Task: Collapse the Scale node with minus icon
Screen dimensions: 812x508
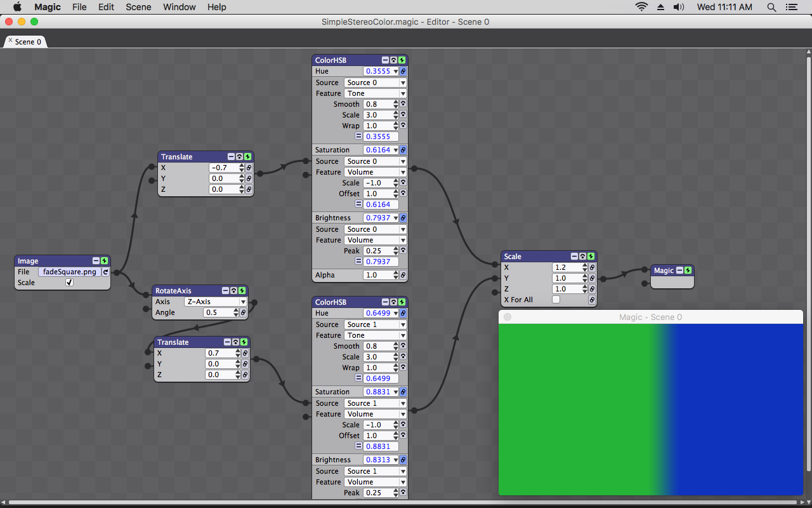Action: (574, 257)
